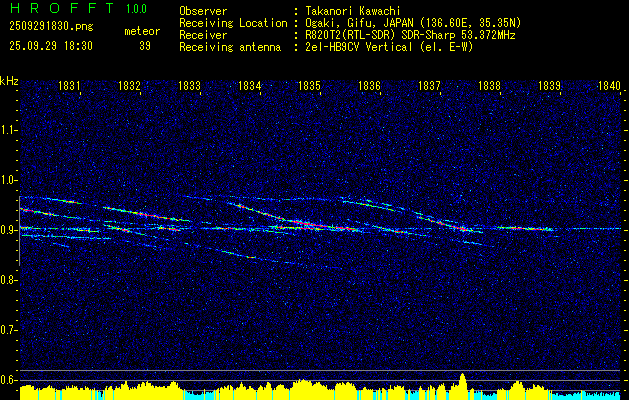
Task: Click the 1831 time axis label
Action: click(x=69, y=86)
